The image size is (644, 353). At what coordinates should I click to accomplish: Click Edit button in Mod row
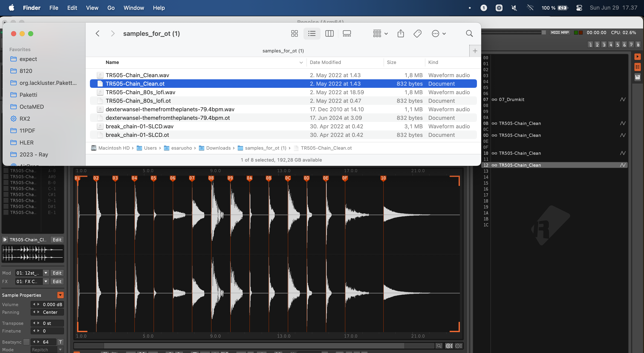(x=57, y=273)
